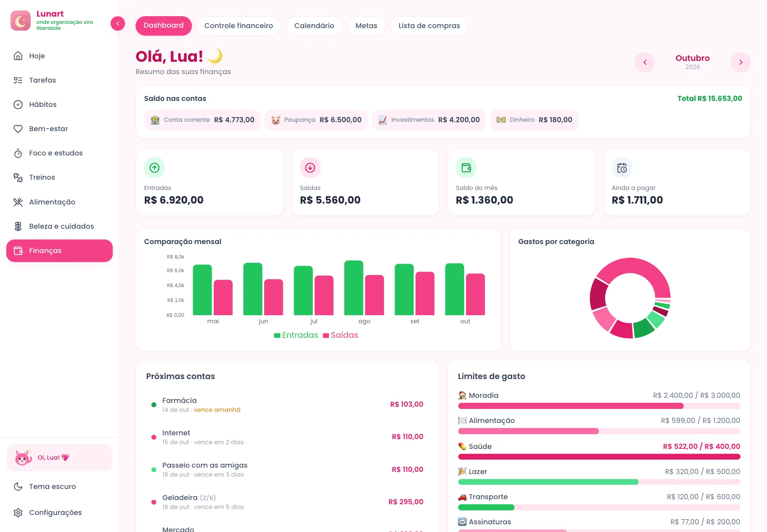Image resolution: width=767 pixels, height=532 pixels.
Task: Click the green out Entradas bar
Action: [x=455, y=289]
